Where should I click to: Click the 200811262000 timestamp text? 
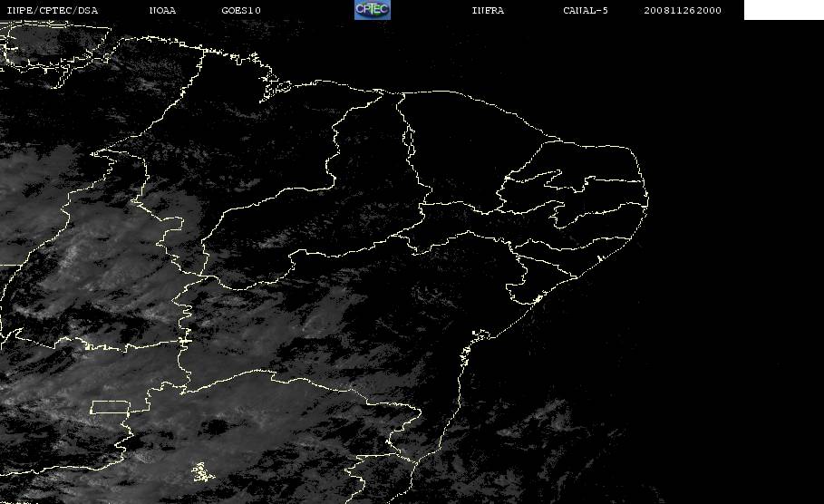click(x=683, y=11)
